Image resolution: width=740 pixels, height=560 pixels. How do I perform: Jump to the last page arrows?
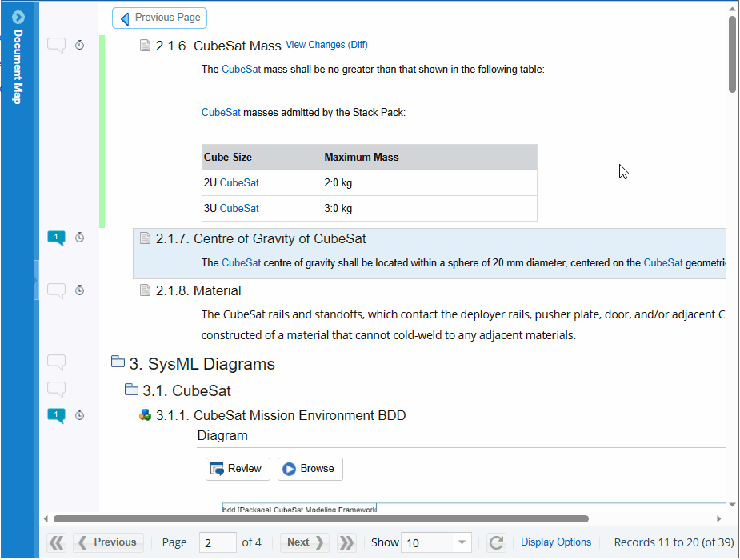[x=346, y=542]
